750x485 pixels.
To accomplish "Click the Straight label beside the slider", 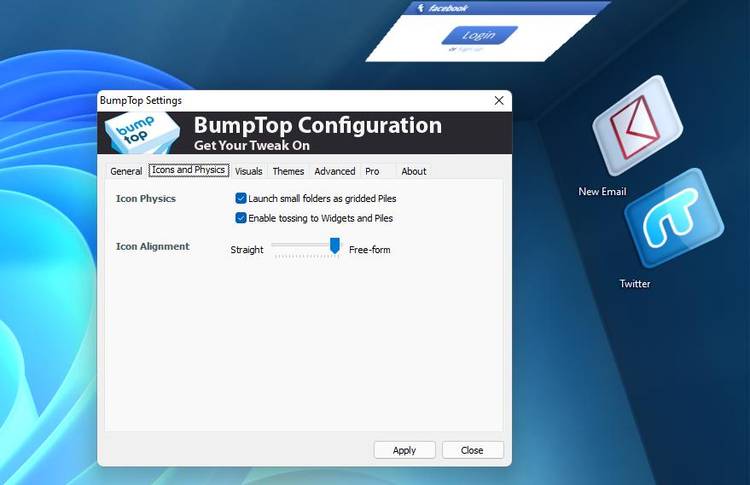I will coord(247,250).
